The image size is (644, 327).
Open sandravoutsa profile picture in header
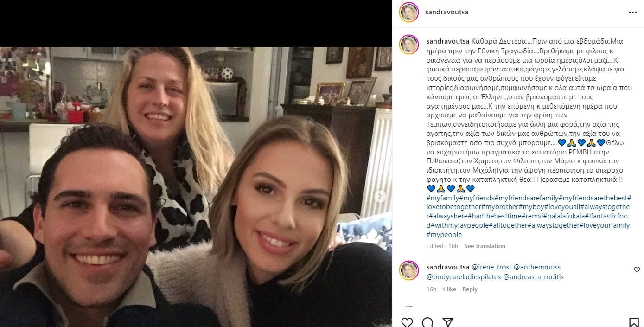(x=409, y=12)
